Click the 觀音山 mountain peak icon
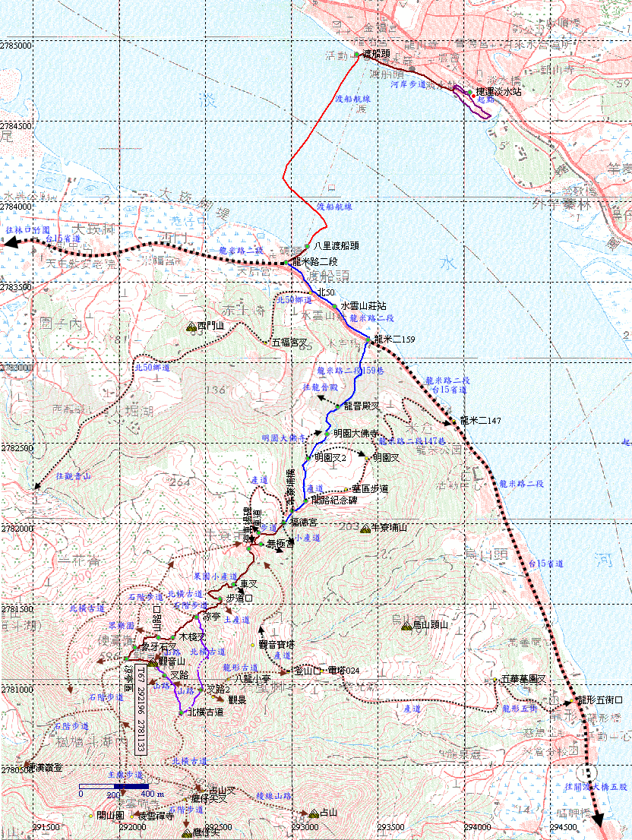632x840 pixels. [x=151, y=662]
